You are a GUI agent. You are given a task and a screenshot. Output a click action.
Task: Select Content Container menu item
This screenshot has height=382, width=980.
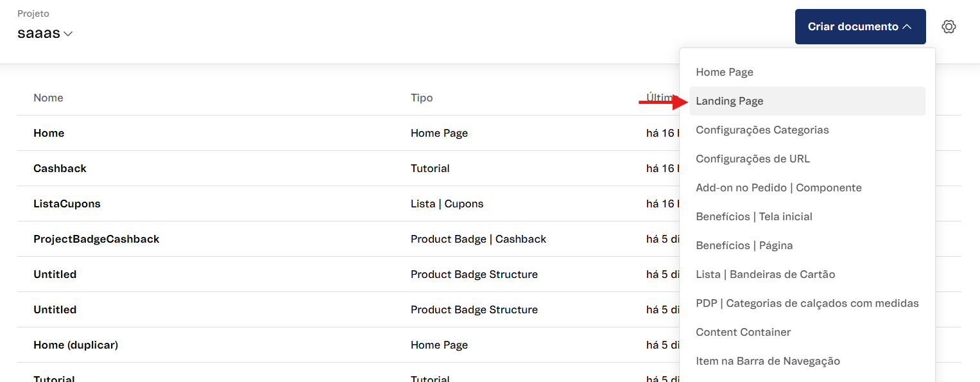pyautogui.click(x=743, y=332)
